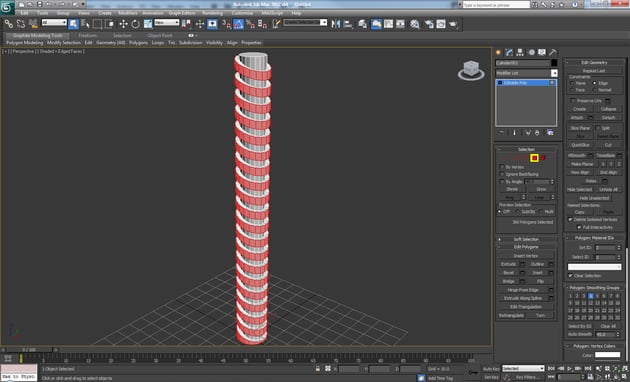Image resolution: width=630 pixels, height=382 pixels.
Task: Select the None constraint radio button
Action: [572, 83]
